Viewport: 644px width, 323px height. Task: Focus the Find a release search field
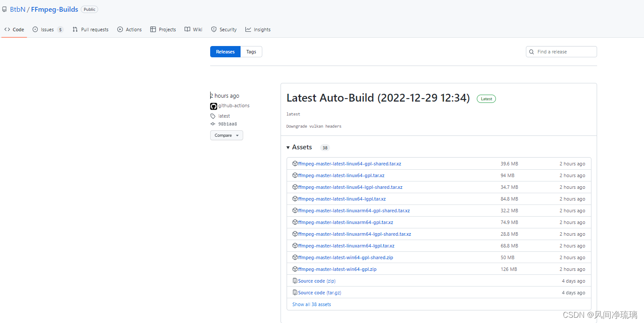click(561, 52)
